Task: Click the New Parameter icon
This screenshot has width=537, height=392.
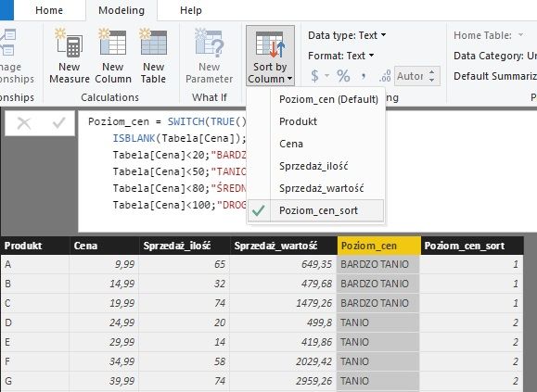Action: click(x=210, y=43)
